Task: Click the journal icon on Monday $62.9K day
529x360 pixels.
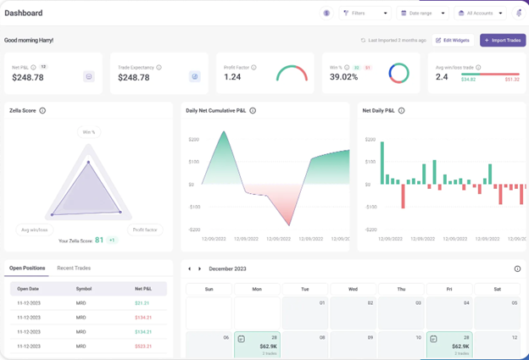Action: coord(241,339)
